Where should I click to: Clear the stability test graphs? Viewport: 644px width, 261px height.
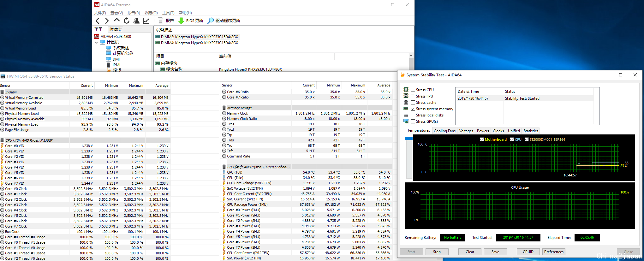coord(470,252)
